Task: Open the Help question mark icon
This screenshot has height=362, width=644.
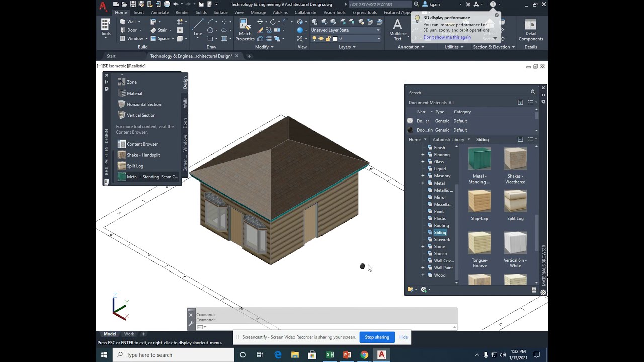Action: 493,4
